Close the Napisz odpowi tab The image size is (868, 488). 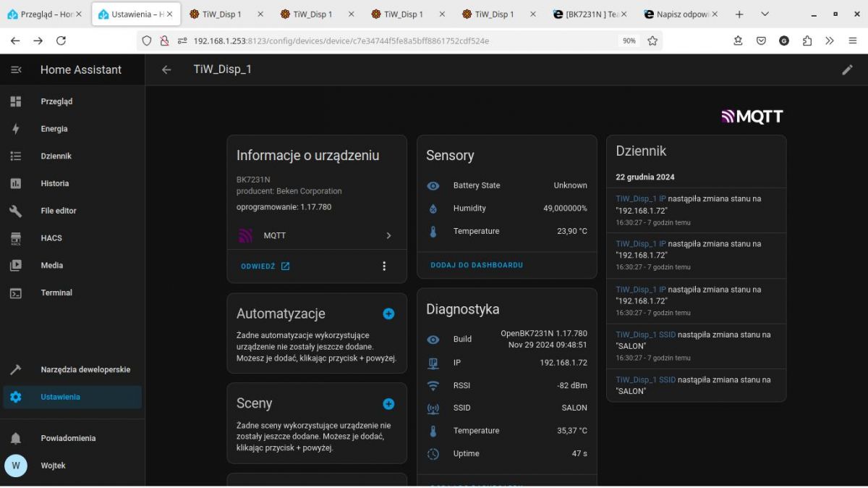tap(715, 14)
